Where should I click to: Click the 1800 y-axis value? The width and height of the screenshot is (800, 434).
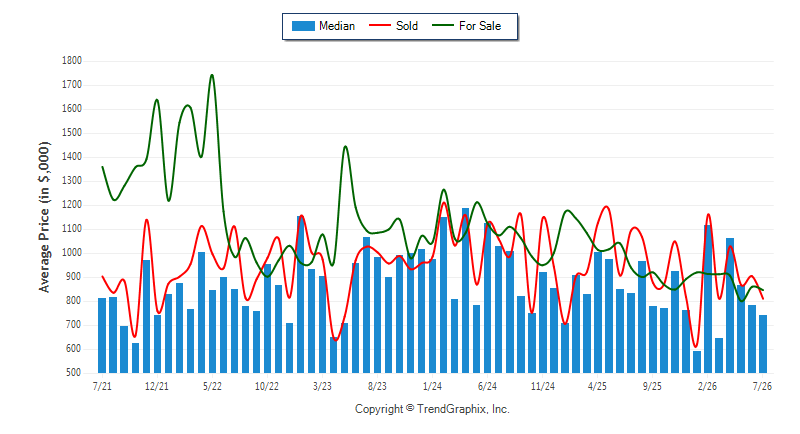tap(72, 61)
